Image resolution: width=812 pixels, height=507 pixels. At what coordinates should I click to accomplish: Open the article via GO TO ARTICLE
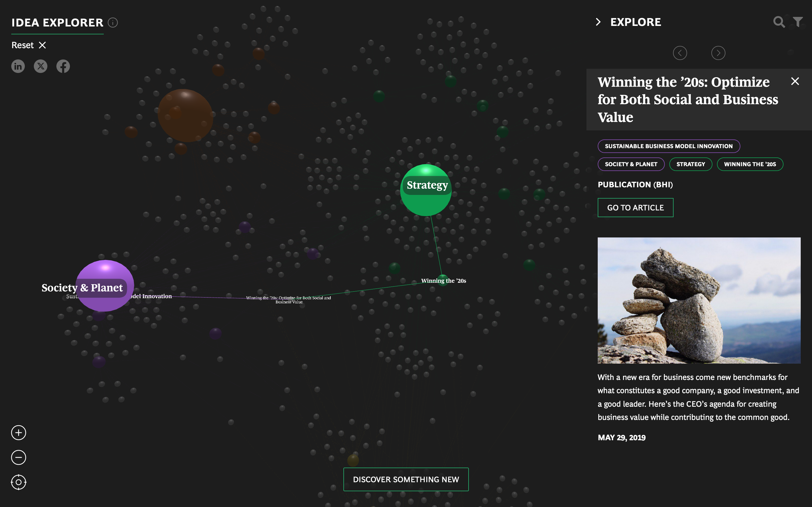click(635, 207)
